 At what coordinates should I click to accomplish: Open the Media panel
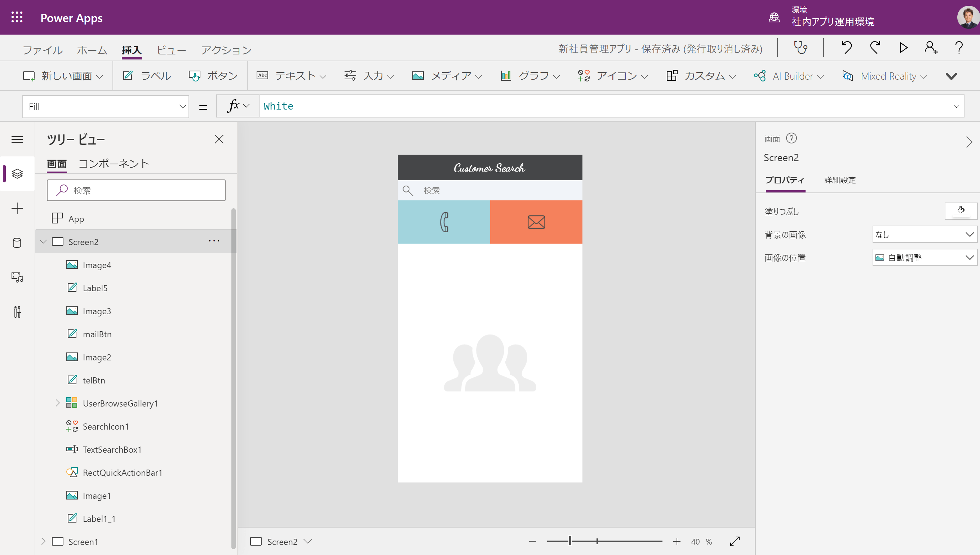tap(17, 277)
